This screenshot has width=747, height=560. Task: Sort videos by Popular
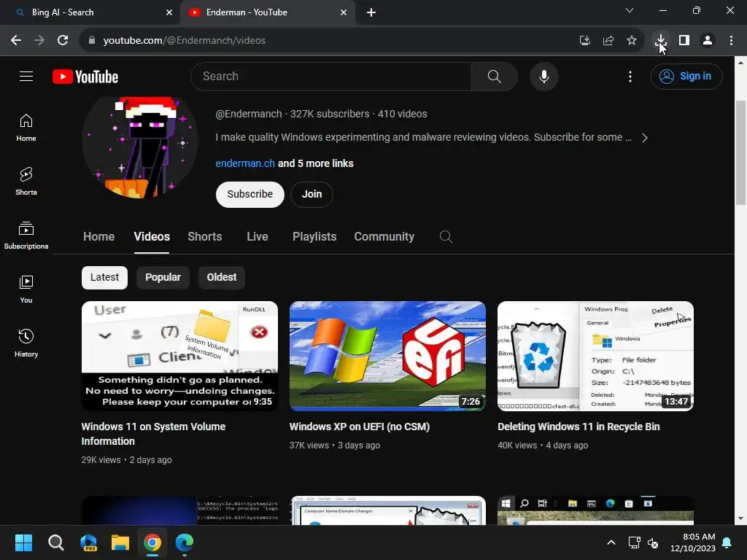click(x=163, y=277)
